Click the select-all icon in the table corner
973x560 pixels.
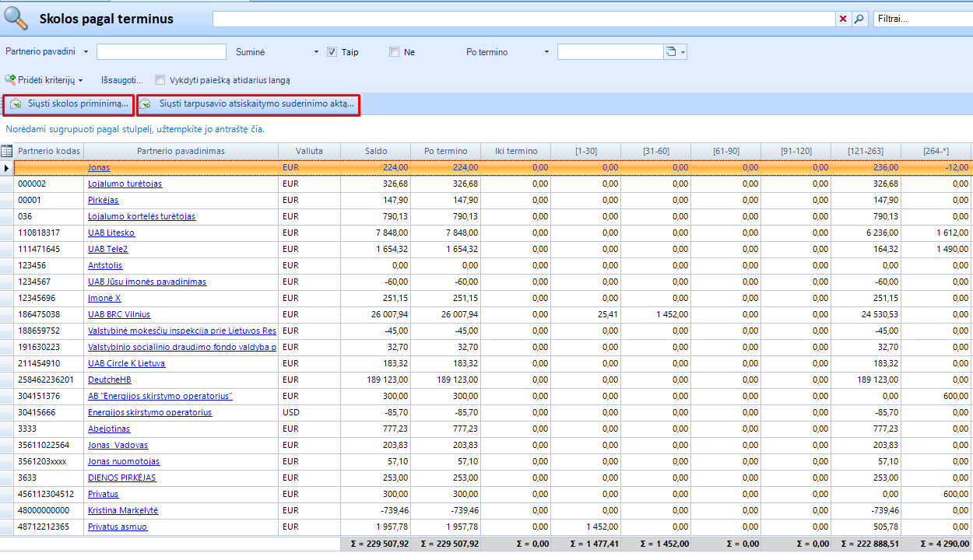(x=6, y=152)
